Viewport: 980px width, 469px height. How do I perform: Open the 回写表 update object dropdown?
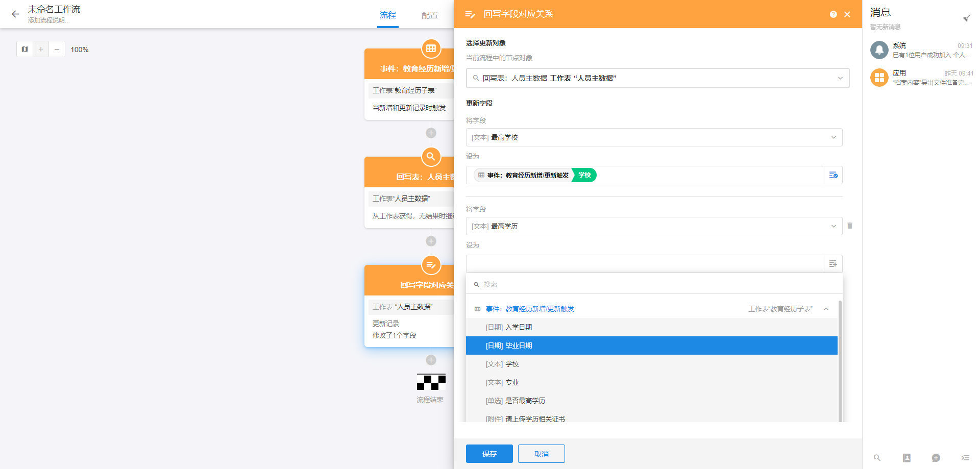[x=657, y=78]
